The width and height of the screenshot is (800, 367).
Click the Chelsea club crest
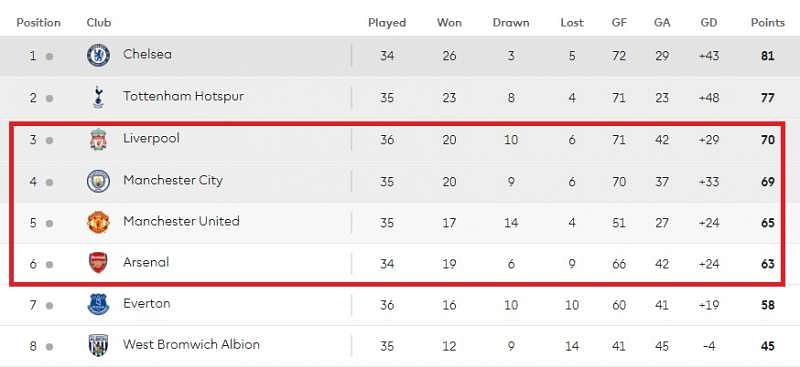tap(98, 56)
